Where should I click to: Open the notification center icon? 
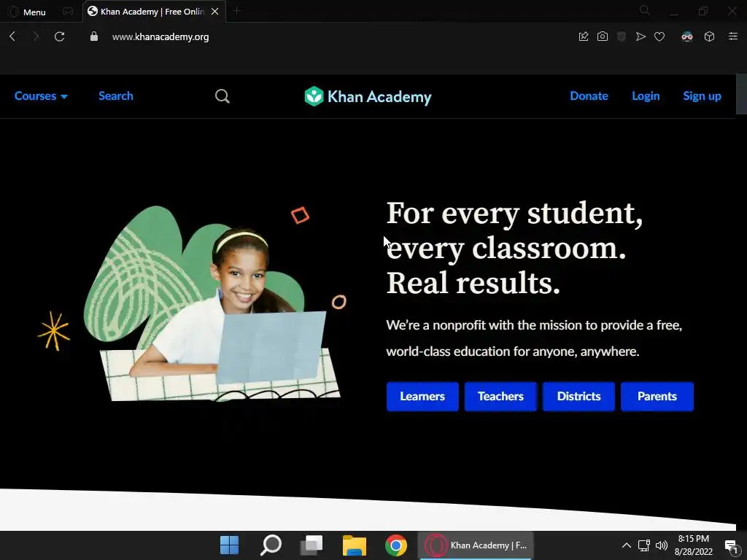(x=731, y=545)
